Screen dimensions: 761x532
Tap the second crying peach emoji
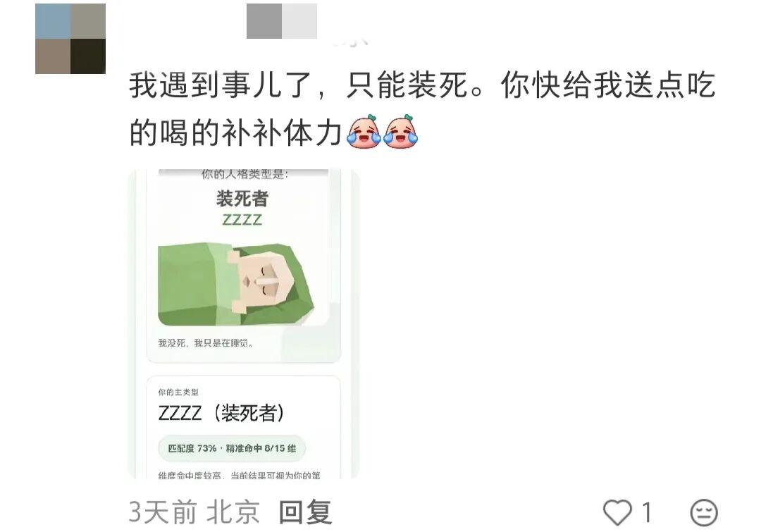(401, 131)
